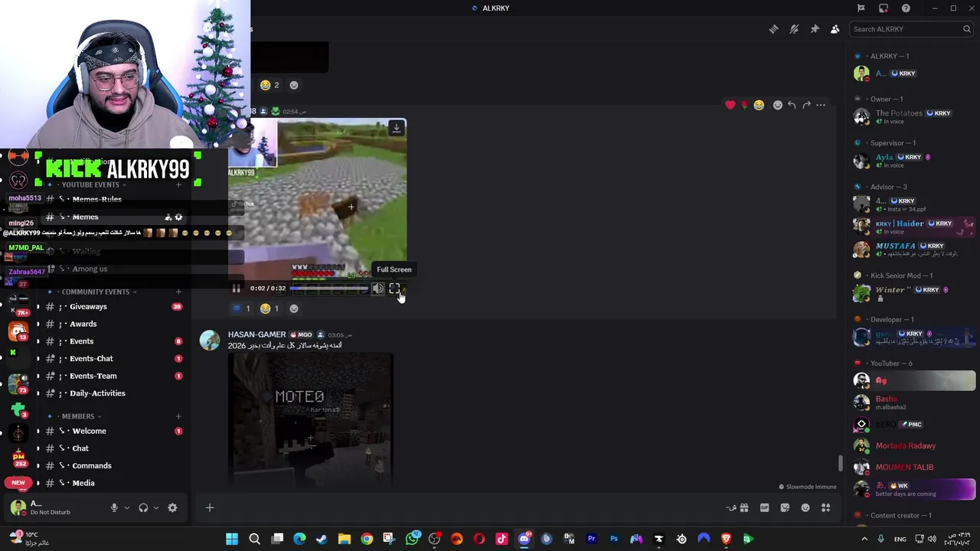
Task: Download the Minecraft video attachment
Action: coord(396,129)
